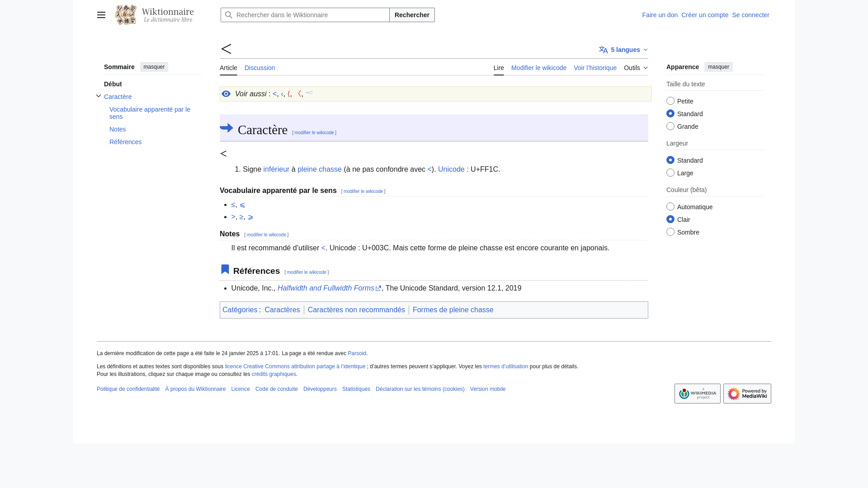Open the hamburger main menu icon
868x488 pixels.
101,15
